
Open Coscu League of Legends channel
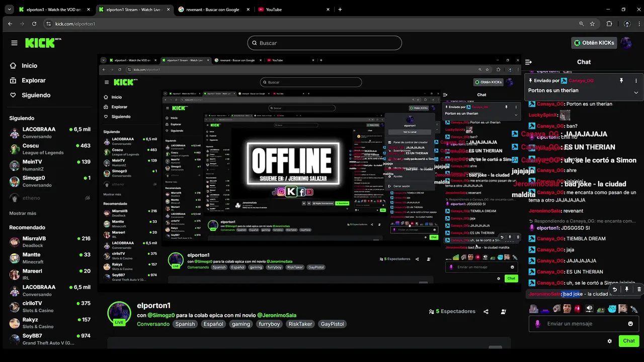[x=50, y=149]
